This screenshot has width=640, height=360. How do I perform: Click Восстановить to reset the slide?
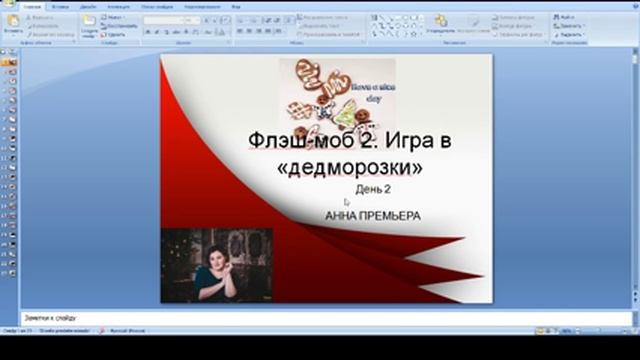119,26
